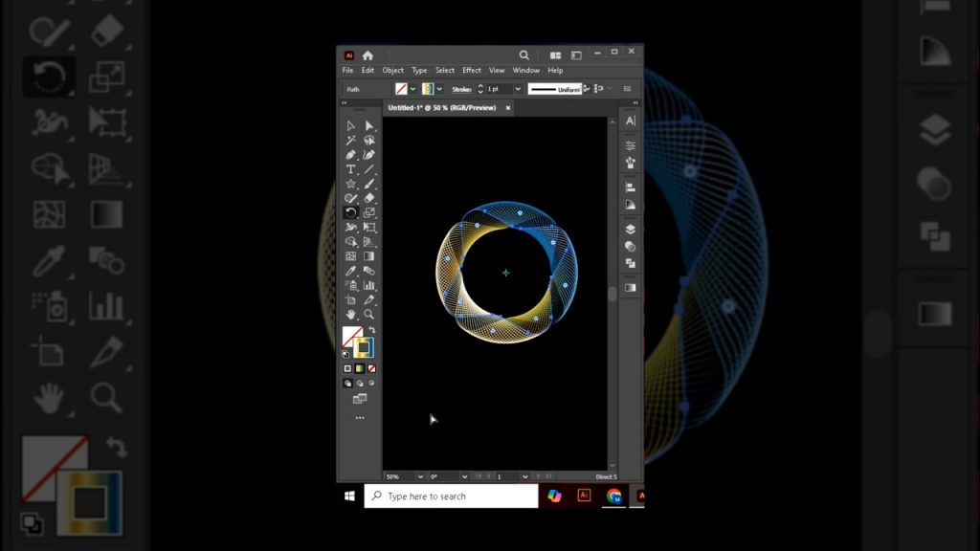Open the Properties panel in right sidebar
The width and height of the screenshot is (980, 551).
pyautogui.click(x=629, y=145)
